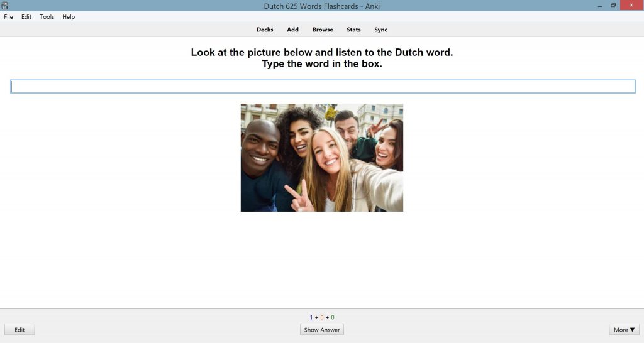The width and height of the screenshot is (644, 343).
Task: Open the Edit menu
Action: point(26,17)
